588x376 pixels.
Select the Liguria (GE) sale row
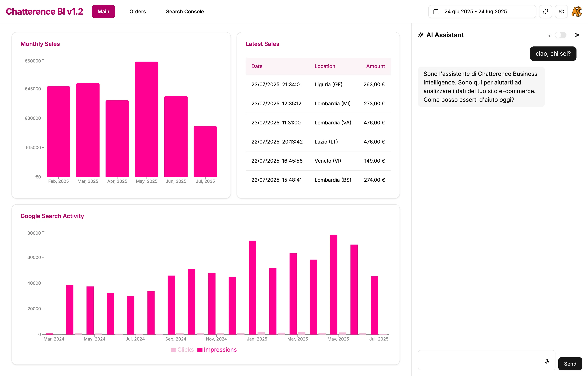tap(317, 84)
